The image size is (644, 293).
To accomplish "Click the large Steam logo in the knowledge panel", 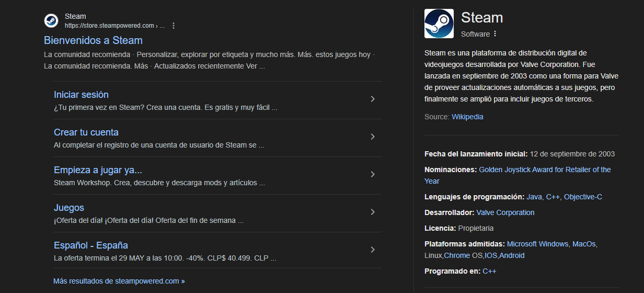I will 439,24.
